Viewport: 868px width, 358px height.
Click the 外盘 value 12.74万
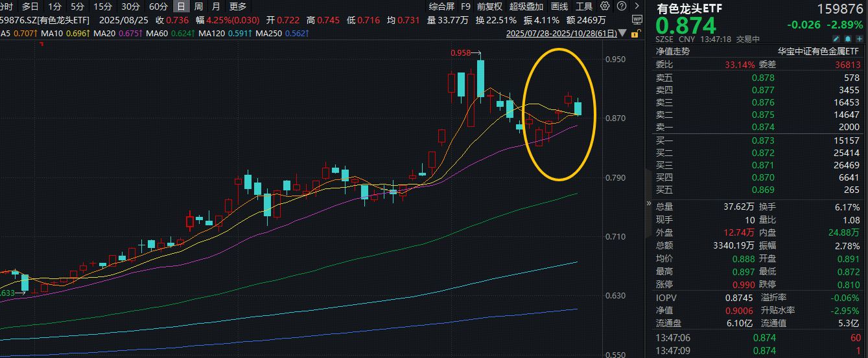[x=740, y=232]
